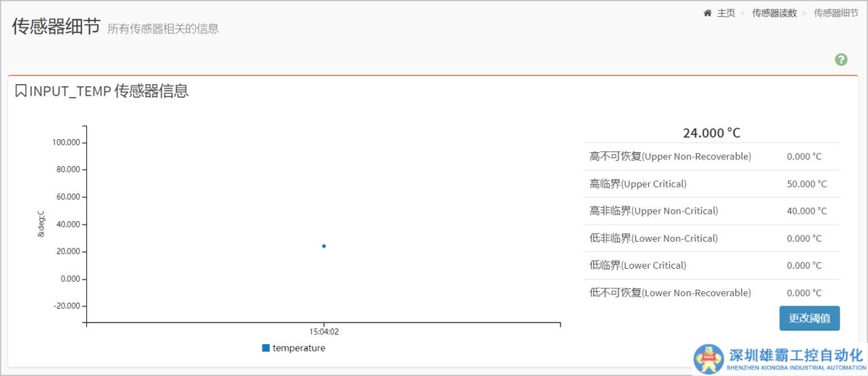This screenshot has width=868, height=376.
Task: Click the blue temperature legend square
Action: [x=266, y=348]
